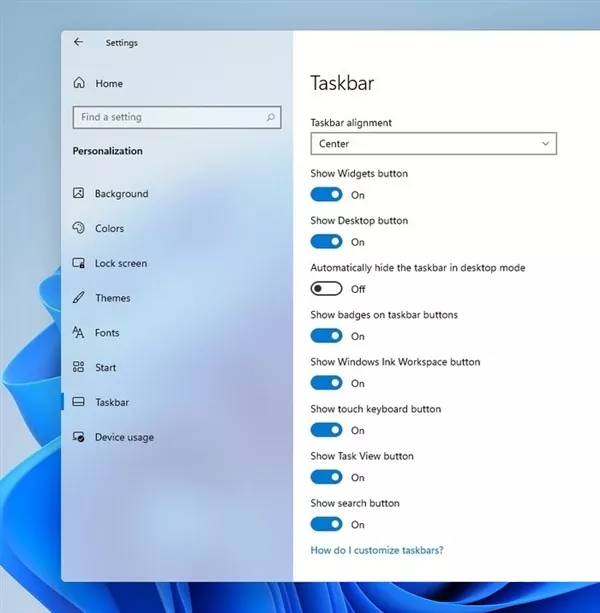Click the Show Task View button label
This screenshot has width=600, height=613.
[362, 456]
